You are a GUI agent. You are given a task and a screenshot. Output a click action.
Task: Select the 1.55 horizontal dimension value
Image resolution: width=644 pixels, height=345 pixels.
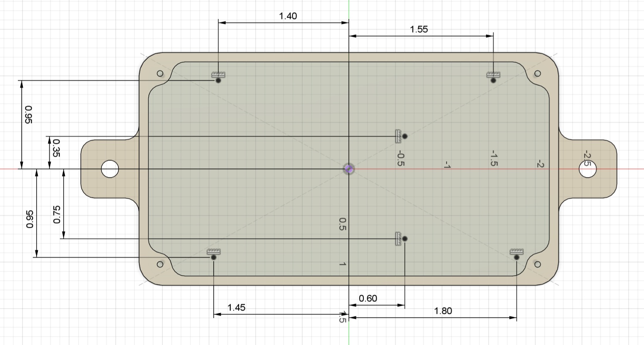tap(419, 30)
